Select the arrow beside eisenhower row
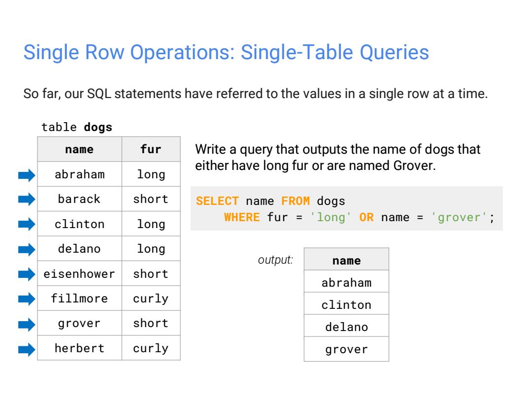532x399 pixels. click(x=27, y=274)
